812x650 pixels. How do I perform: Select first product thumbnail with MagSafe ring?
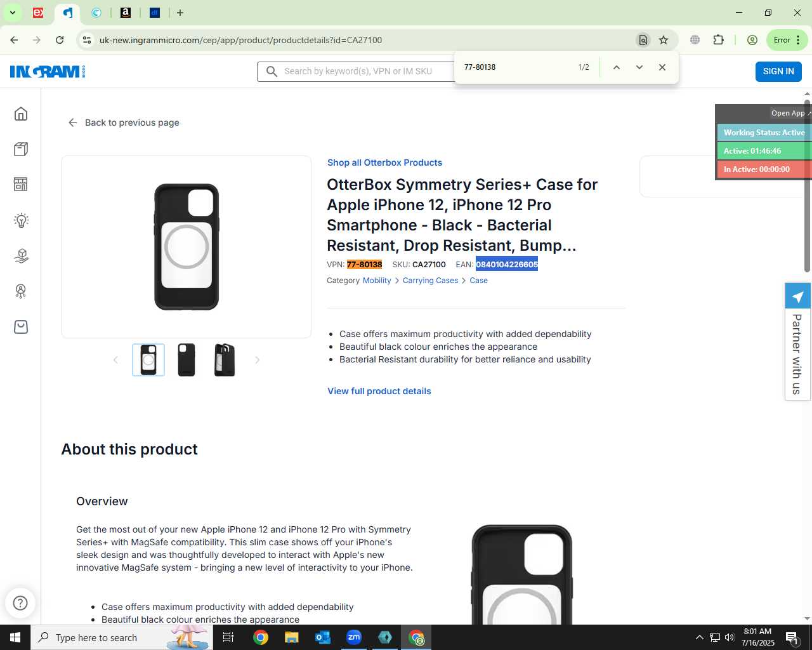tap(148, 360)
